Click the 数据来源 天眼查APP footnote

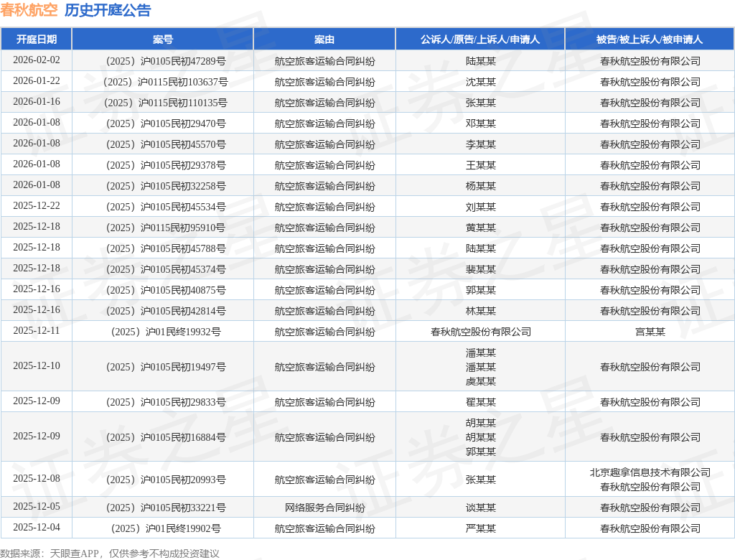[110, 554]
